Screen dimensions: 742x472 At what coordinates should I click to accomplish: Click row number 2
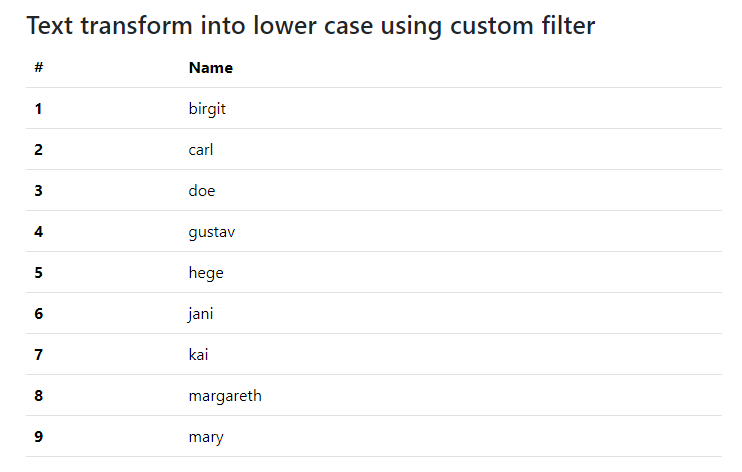pos(38,150)
